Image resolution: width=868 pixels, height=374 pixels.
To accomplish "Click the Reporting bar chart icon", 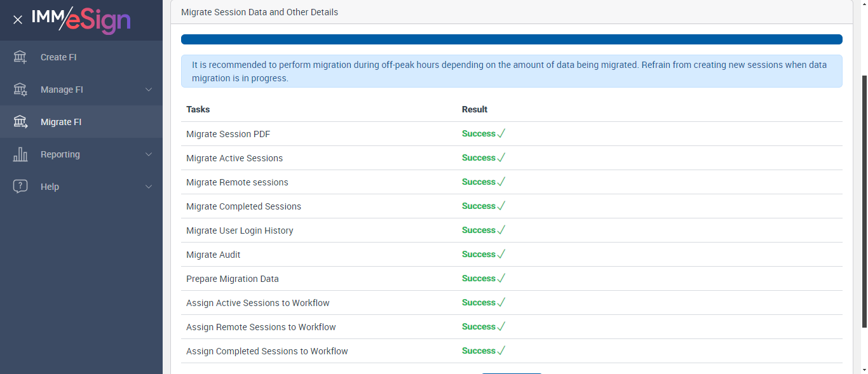I will [x=20, y=154].
